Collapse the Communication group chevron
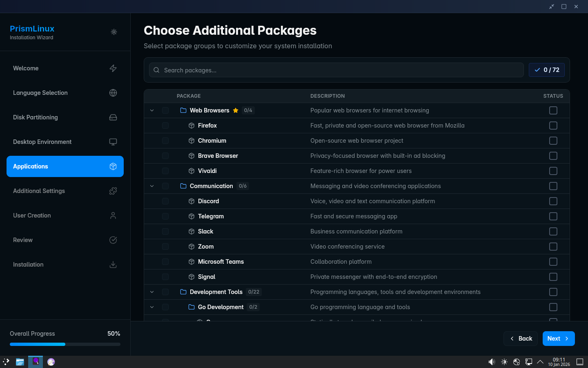The image size is (588, 368). coord(152,186)
